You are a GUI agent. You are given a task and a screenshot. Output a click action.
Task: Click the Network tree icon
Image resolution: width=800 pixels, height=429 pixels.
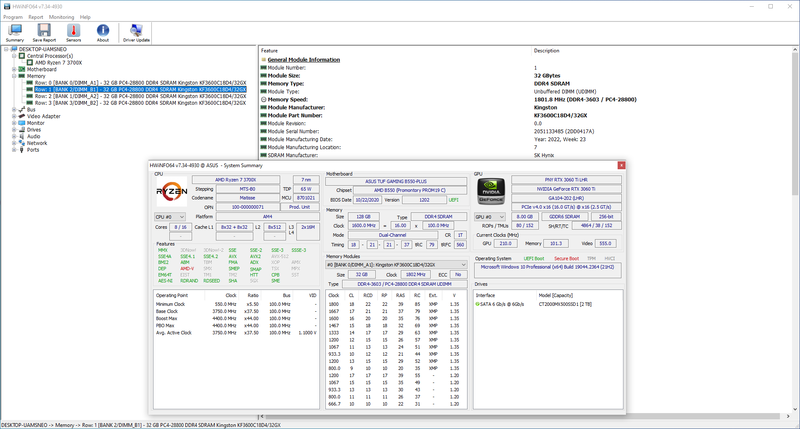coord(22,143)
